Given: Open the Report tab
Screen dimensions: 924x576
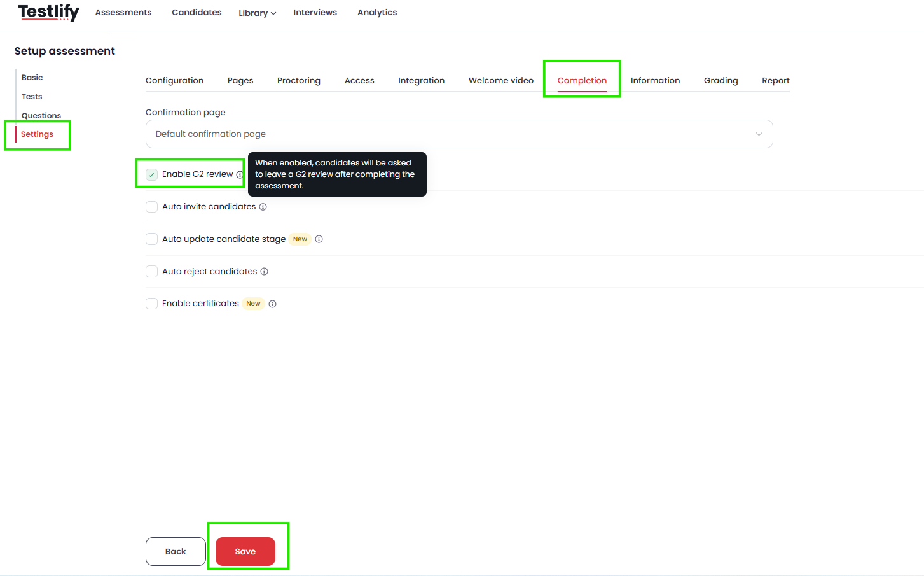Looking at the screenshot, I should pos(776,81).
